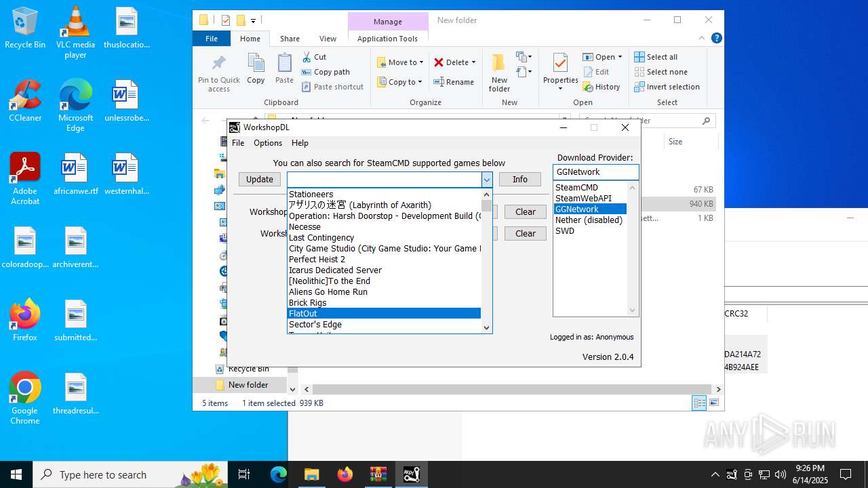Select SteamCMD download provider
The image size is (868, 488).
[x=590, y=187]
